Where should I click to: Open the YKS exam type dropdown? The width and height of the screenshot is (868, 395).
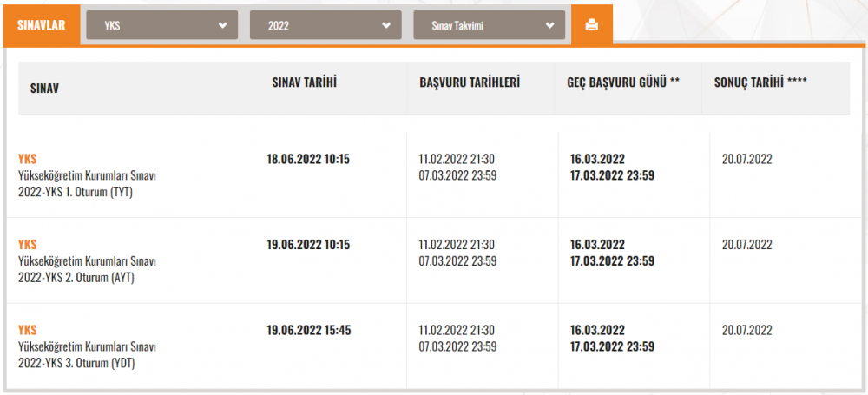point(161,25)
